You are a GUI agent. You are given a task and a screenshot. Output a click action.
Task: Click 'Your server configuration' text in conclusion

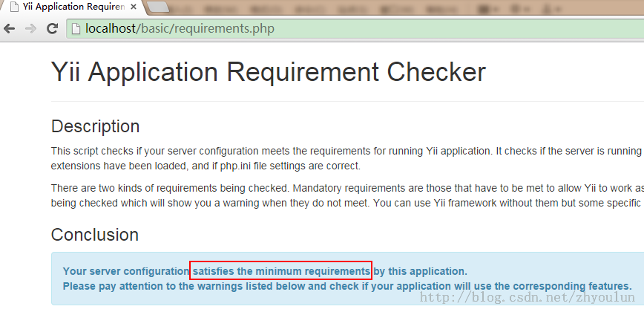[125, 271]
